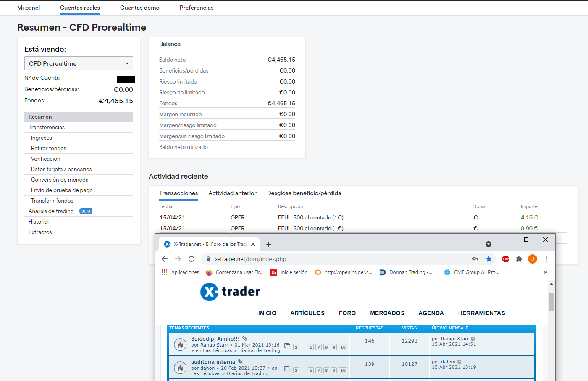Open Chrome's three-dot menu
This screenshot has height=381, width=588.
pos(546,259)
